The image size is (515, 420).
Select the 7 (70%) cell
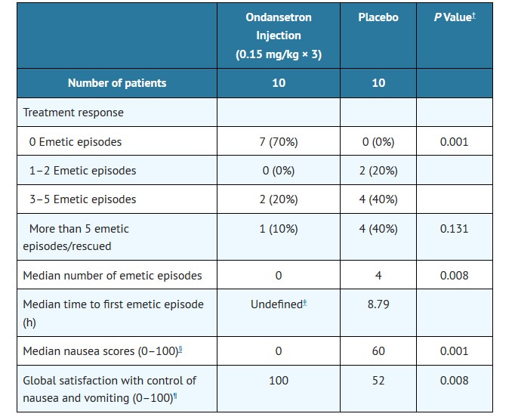click(278, 141)
